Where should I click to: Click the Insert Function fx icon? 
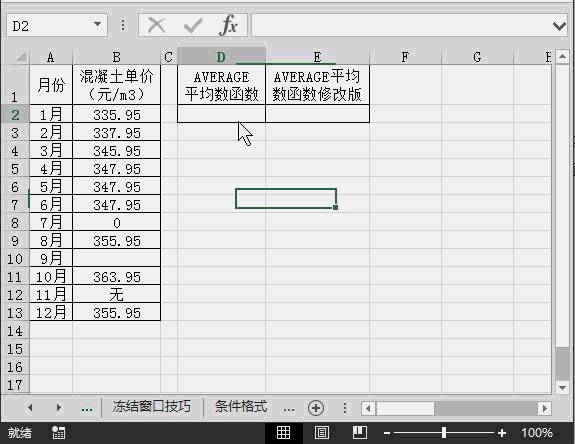[x=228, y=25]
